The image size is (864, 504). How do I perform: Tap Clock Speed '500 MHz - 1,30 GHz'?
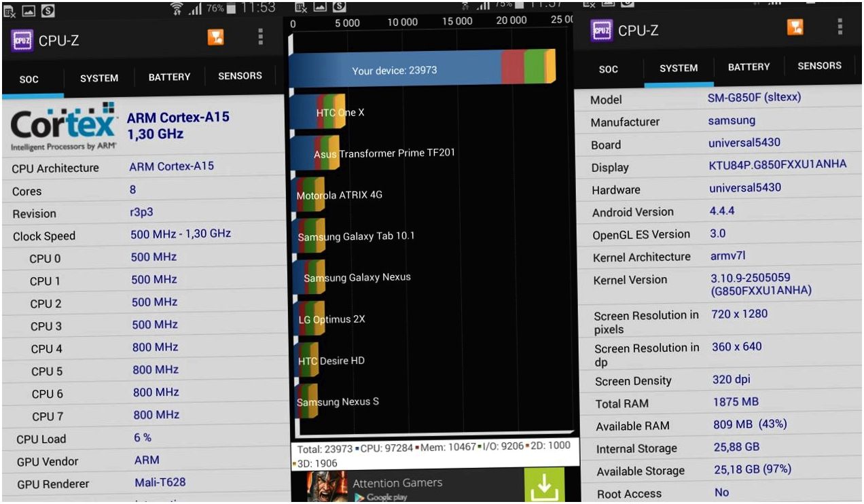(x=181, y=234)
